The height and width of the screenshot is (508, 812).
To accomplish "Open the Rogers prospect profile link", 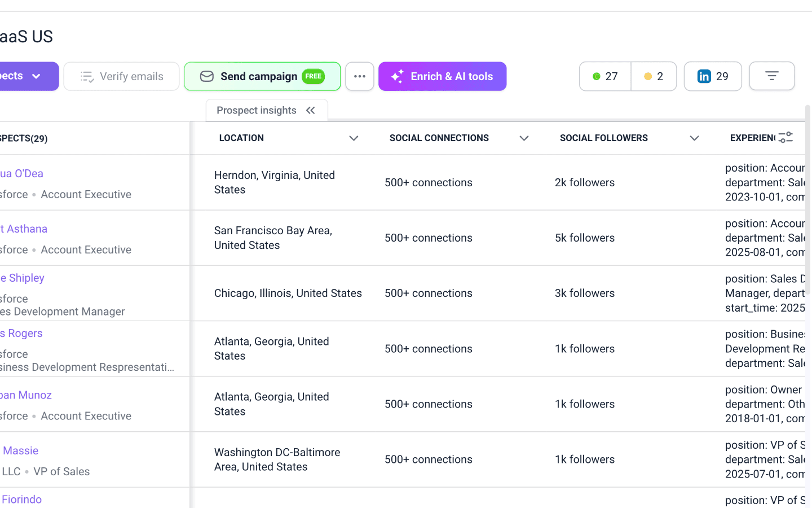I will [21, 333].
